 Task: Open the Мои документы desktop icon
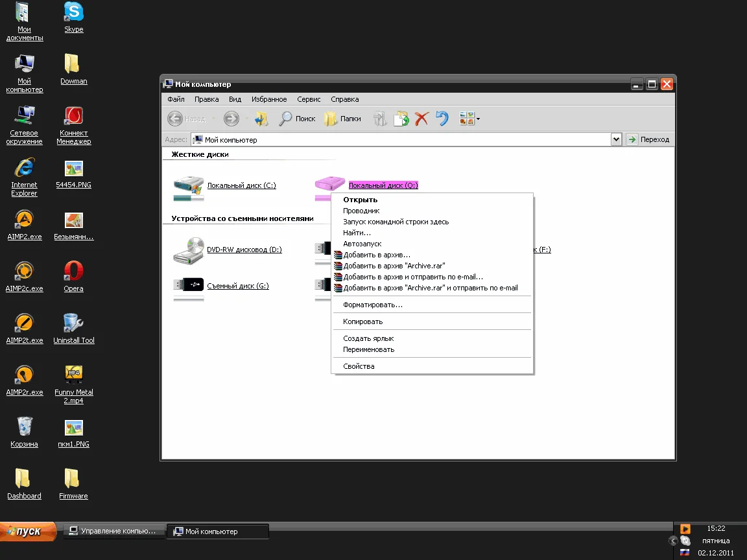tap(24, 21)
